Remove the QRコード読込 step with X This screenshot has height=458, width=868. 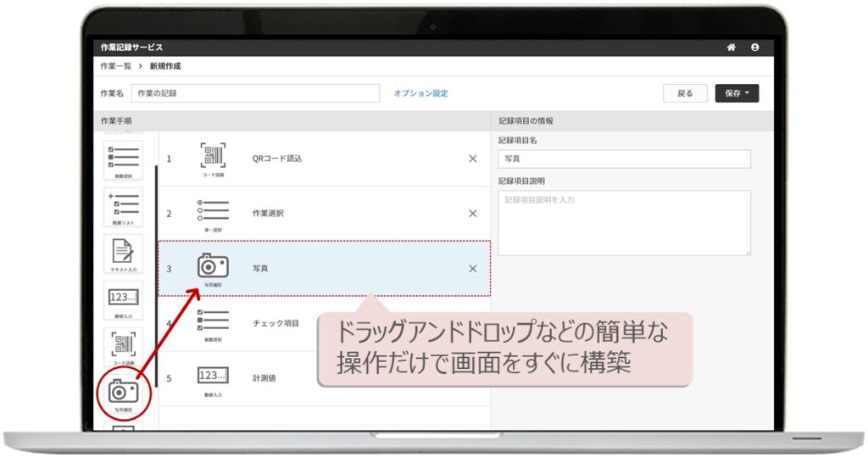(473, 159)
